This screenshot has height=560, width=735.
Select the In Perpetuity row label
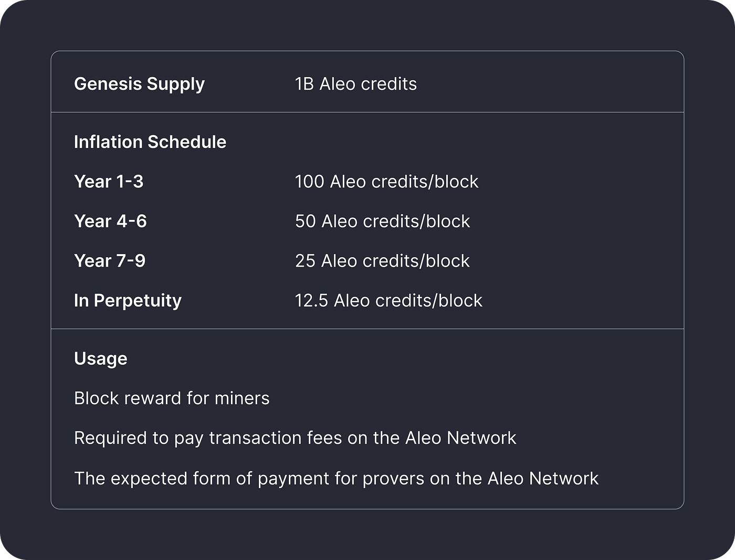coord(128,300)
